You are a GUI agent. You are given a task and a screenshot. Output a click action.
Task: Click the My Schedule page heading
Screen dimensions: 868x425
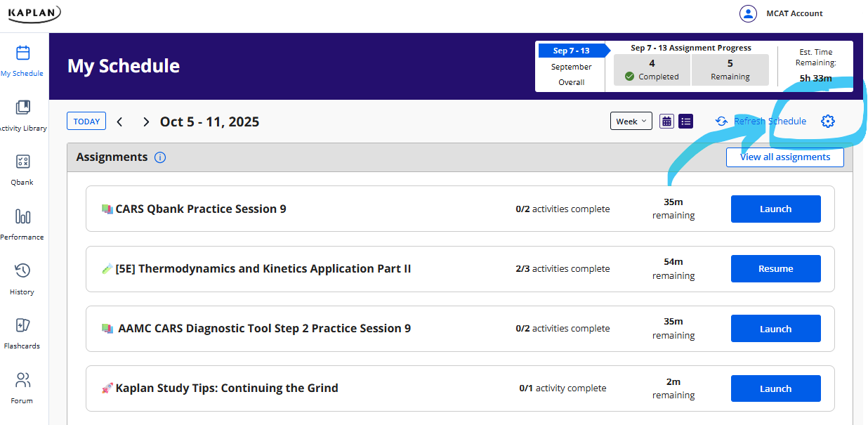[x=124, y=66]
